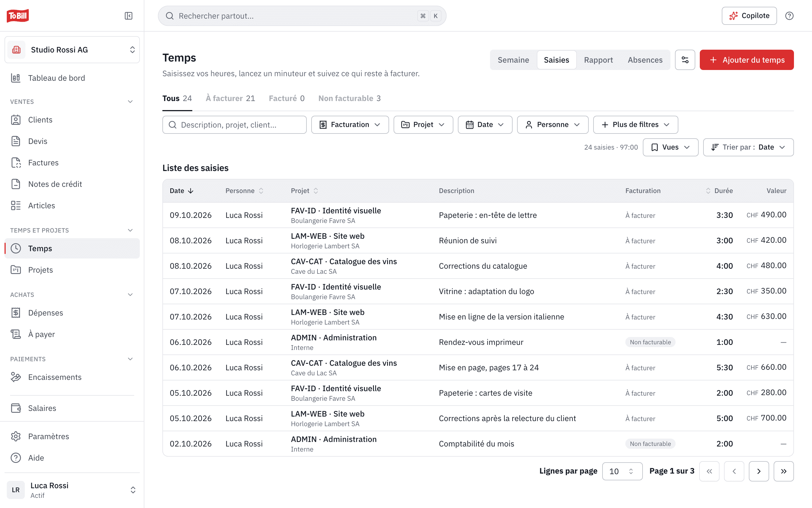This screenshot has height=508, width=812.
Task: Switch to the Absences view tab
Action: (645, 60)
